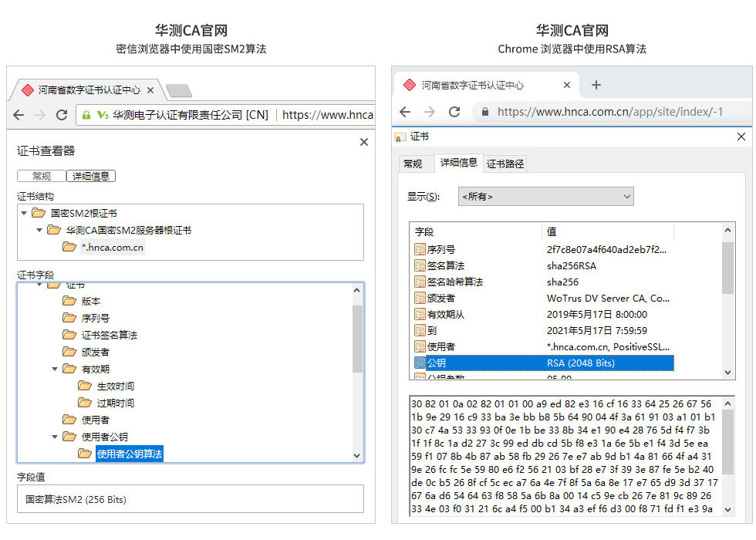Select 过期时间 field

coord(115,403)
